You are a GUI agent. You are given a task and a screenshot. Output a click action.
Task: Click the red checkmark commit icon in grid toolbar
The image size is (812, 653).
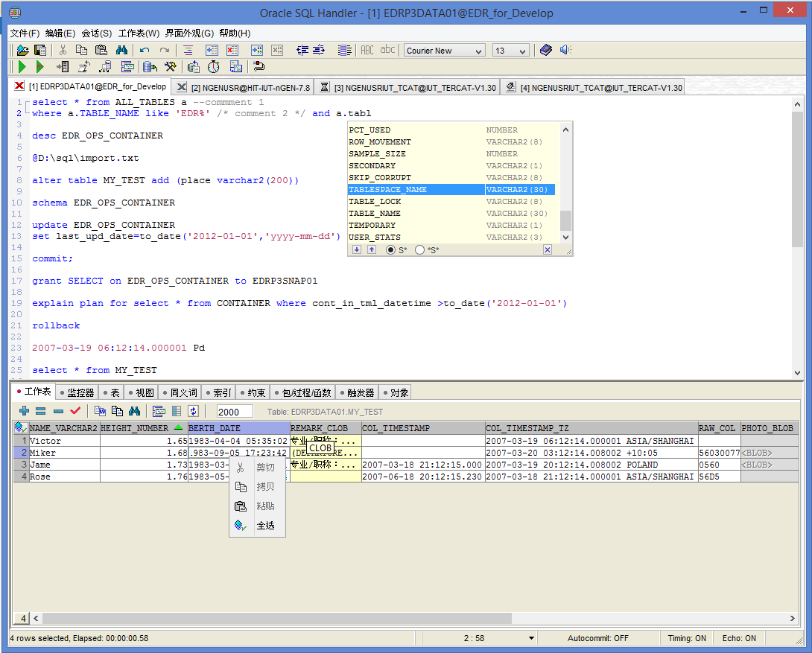pyautogui.click(x=75, y=411)
